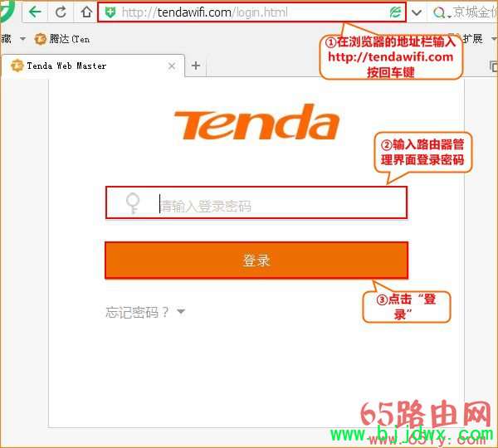Expand the 忘记密码 disclosure arrow
The height and width of the screenshot is (448, 498).
coord(181,311)
